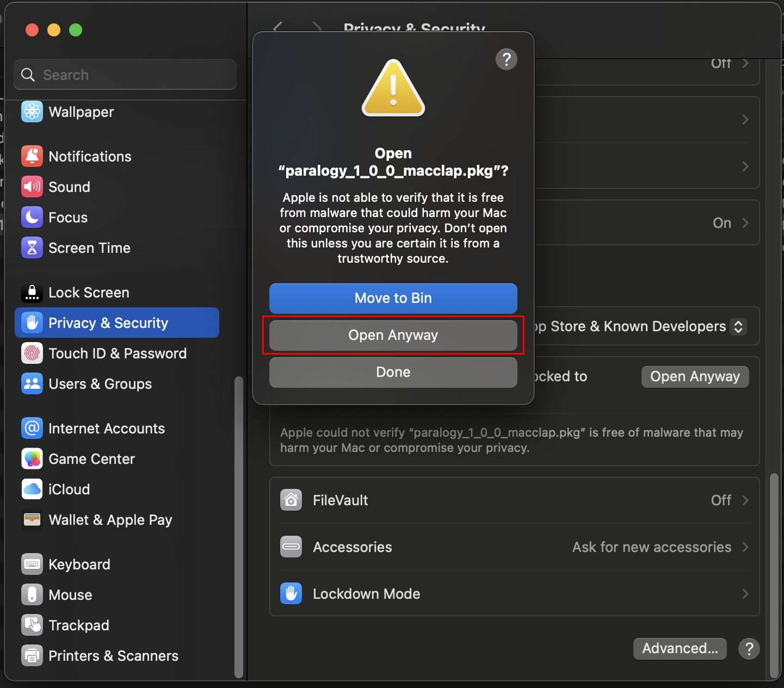
Task: Select the iCloud cloud icon
Action: click(32, 489)
